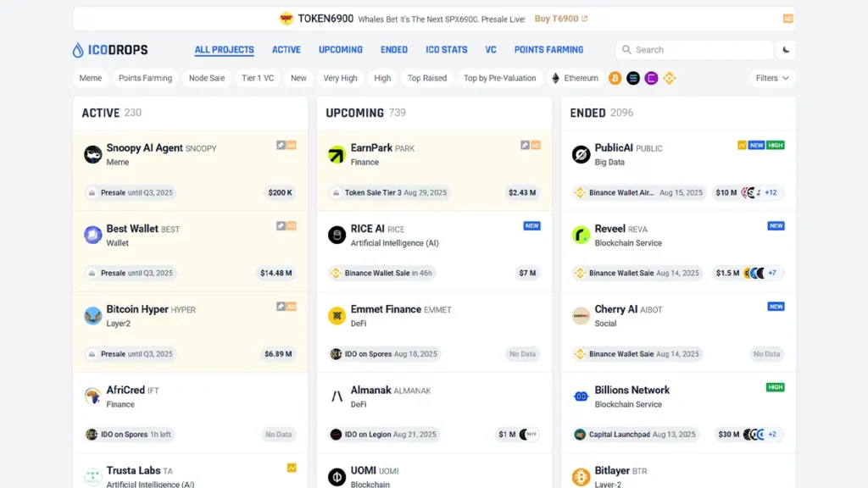Filter by purple chain icon
Image resolution: width=868 pixels, height=488 pixels.
click(652, 78)
